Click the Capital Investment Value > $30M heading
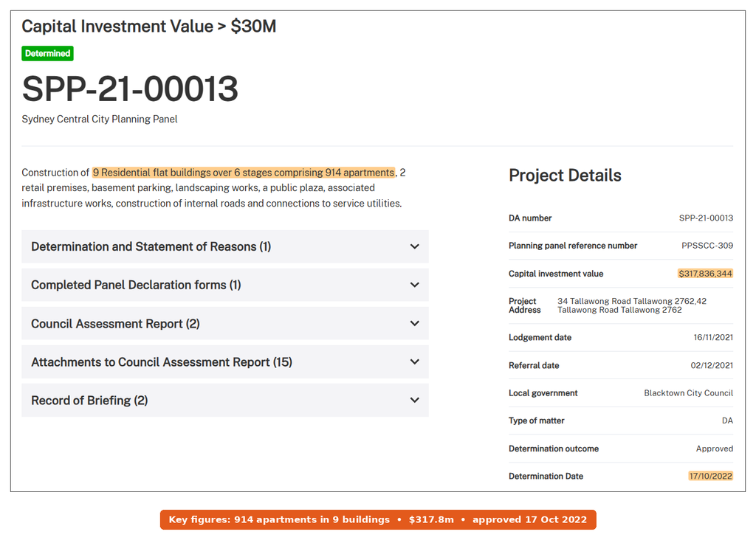The width and height of the screenshot is (756, 540). 149,27
